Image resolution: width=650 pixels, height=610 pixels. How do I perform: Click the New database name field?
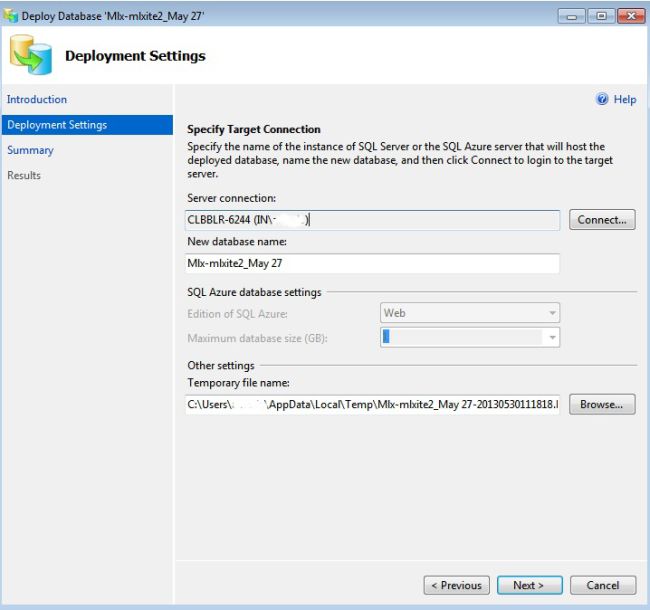coord(372,263)
